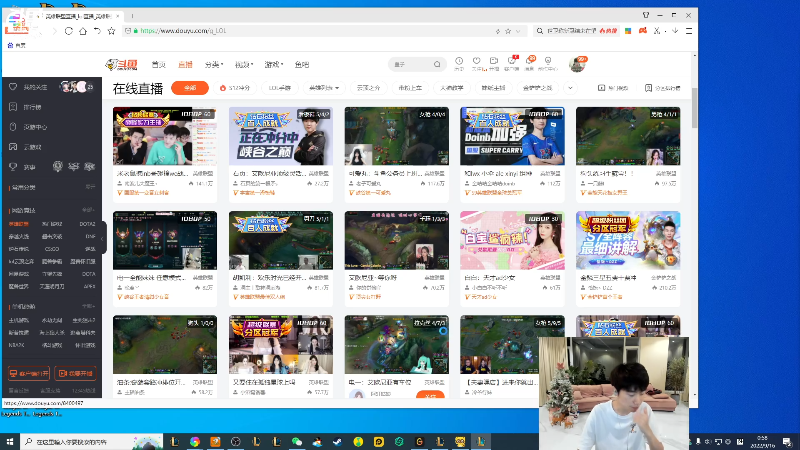800x450 pixels.
Task: Expand the 视频 dropdown in top navigation
Action: tap(244, 65)
